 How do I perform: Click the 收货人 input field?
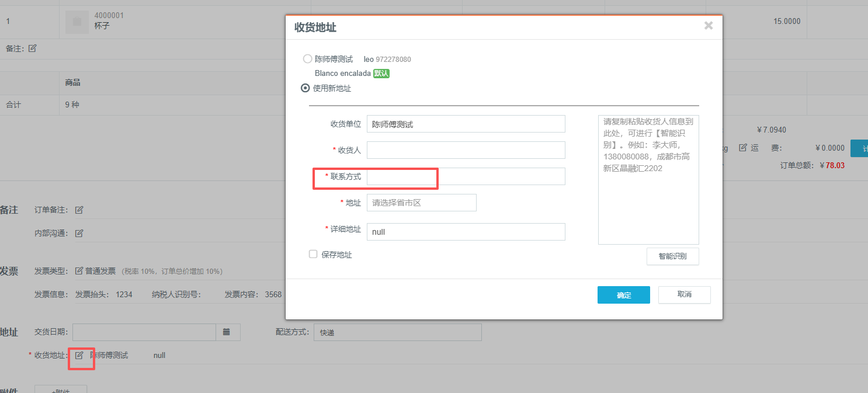466,150
